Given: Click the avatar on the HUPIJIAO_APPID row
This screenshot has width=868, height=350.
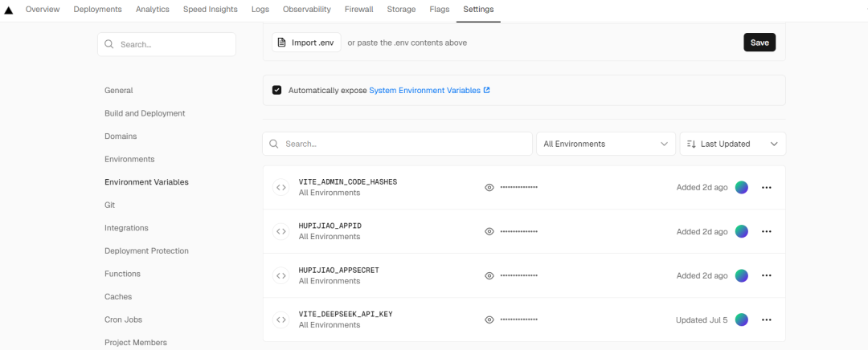Looking at the screenshot, I should coord(742,232).
